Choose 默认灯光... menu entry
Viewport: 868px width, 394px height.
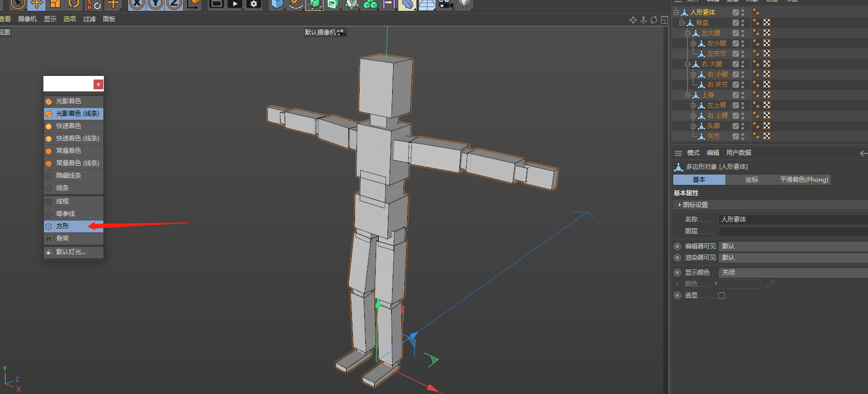click(73, 252)
